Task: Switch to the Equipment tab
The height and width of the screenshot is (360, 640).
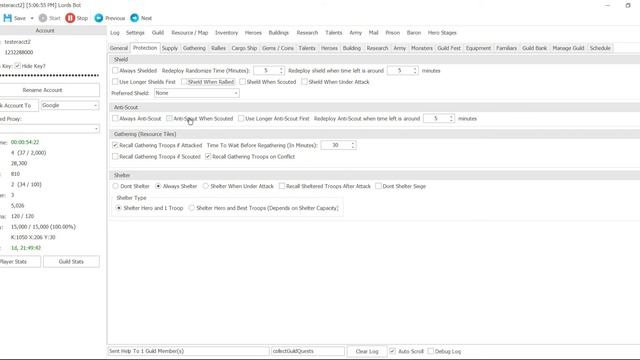Action: tap(478, 48)
